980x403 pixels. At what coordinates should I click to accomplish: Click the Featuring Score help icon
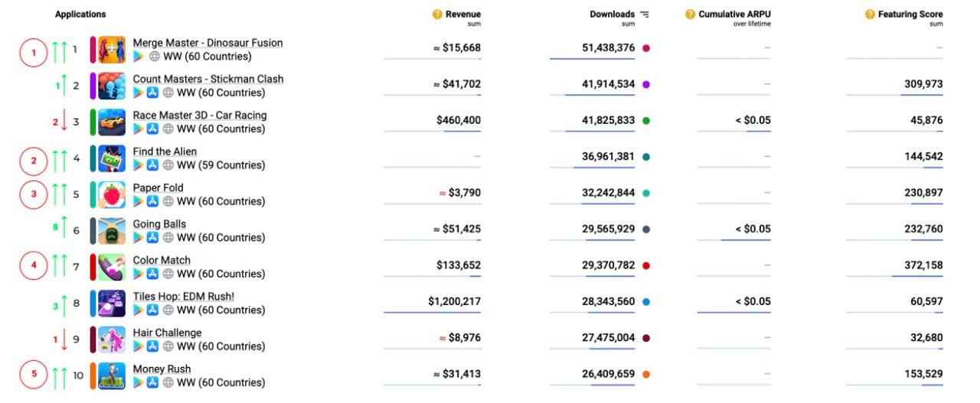click(870, 15)
